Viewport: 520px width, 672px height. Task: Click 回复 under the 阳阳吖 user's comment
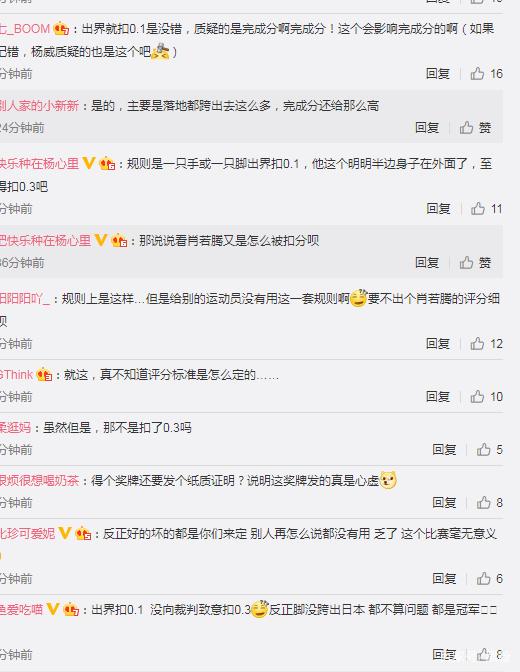point(438,344)
